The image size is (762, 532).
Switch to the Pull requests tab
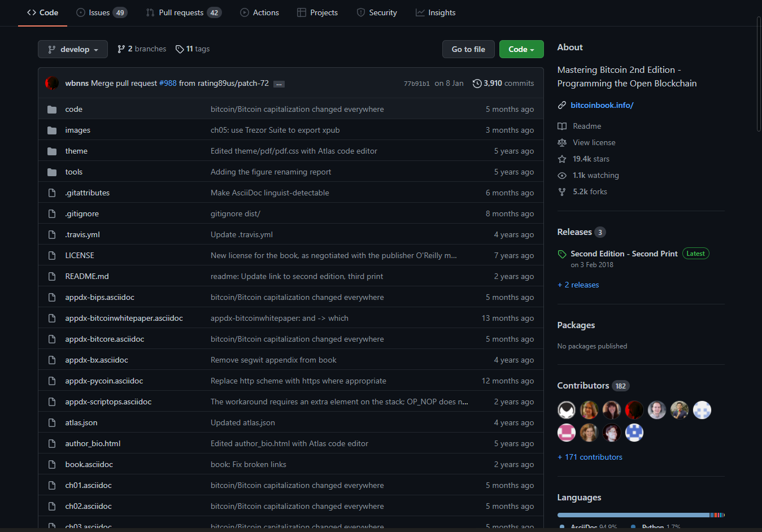[184, 12]
